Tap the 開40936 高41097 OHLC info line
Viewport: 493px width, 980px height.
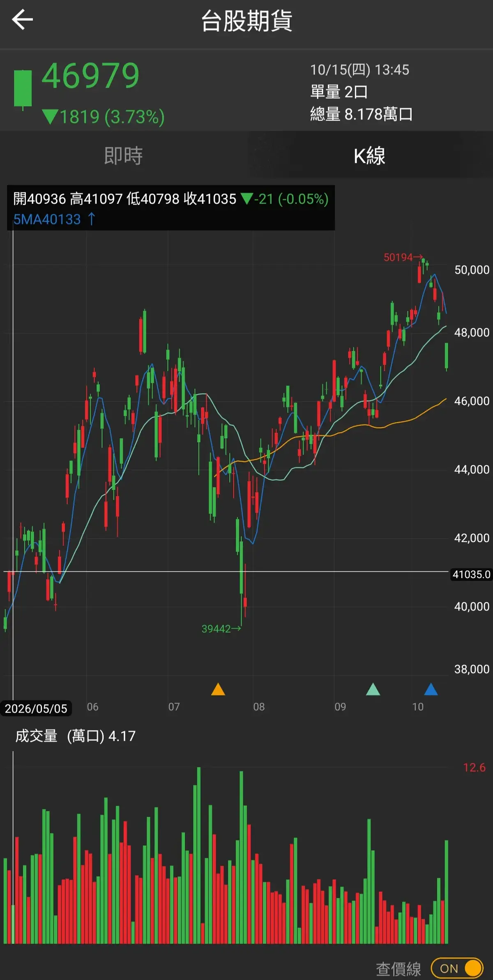point(171,199)
